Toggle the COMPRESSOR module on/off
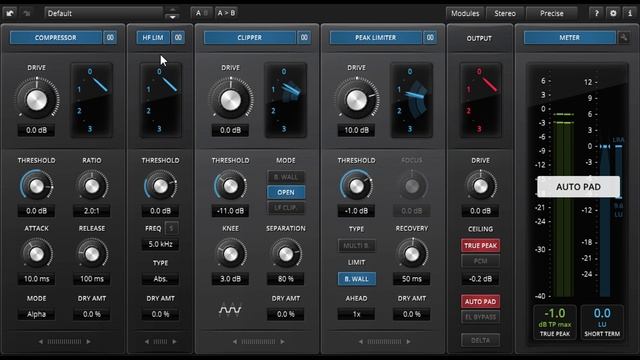The image size is (640, 360). (x=56, y=38)
